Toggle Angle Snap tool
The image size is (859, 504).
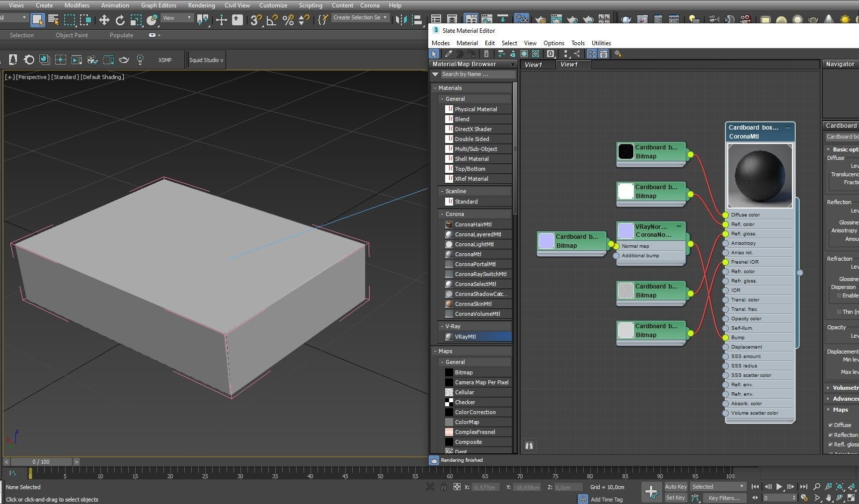[272, 20]
